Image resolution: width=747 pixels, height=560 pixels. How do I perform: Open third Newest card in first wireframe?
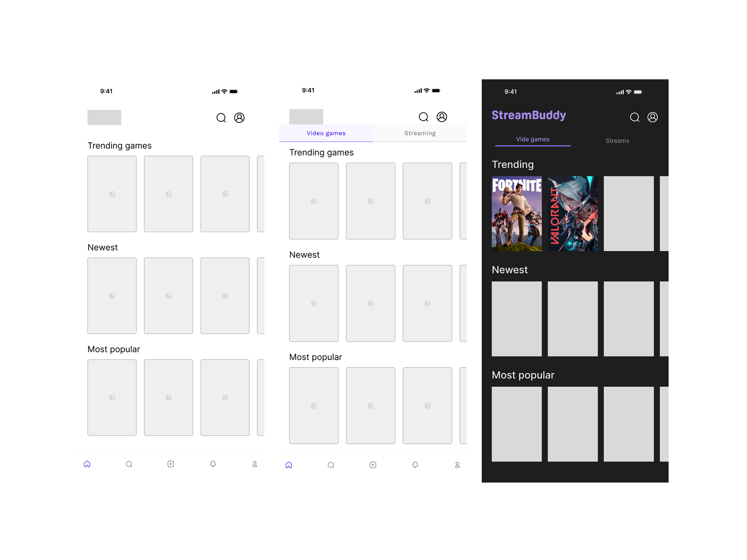(x=225, y=296)
